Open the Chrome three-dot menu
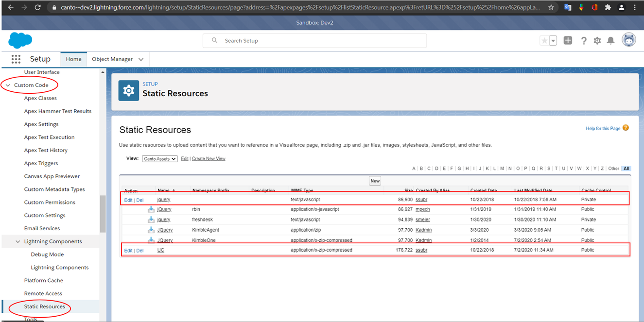 coord(635,8)
